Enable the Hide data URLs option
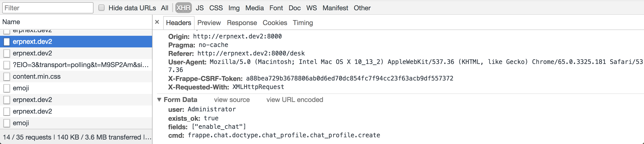 tap(101, 8)
